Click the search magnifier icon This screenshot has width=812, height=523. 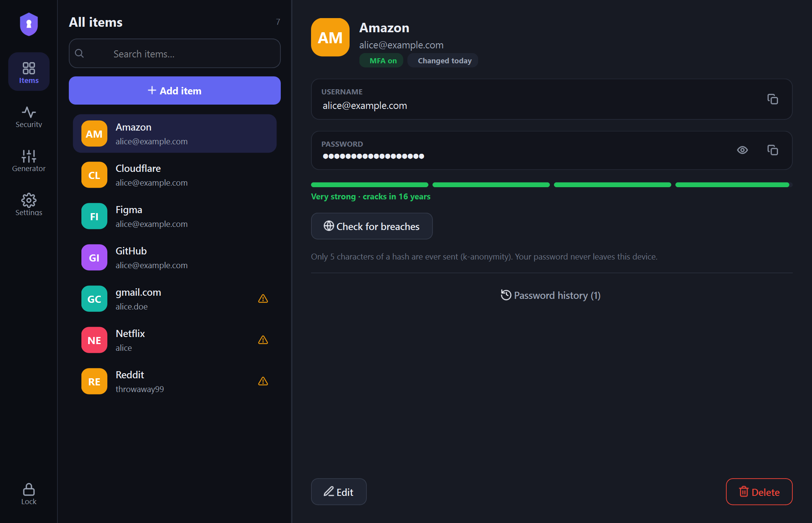tap(79, 53)
